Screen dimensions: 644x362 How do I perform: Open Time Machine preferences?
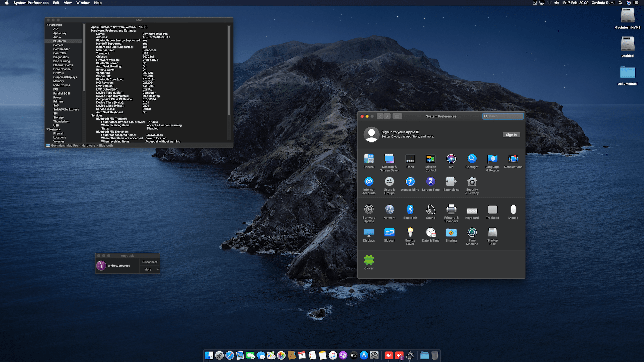[472, 233]
